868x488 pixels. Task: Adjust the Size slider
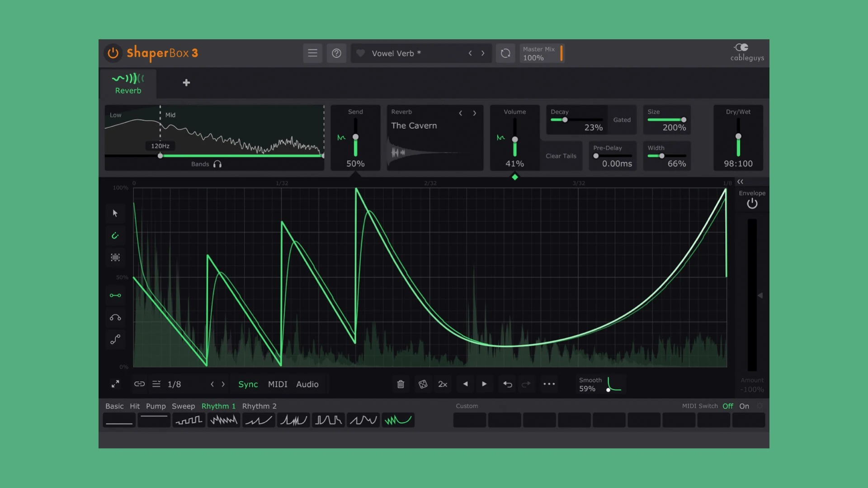(667, 120)
